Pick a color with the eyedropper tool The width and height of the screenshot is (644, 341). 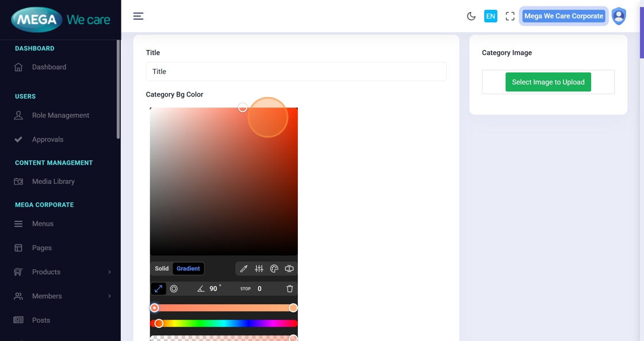[x=244, y=269]
